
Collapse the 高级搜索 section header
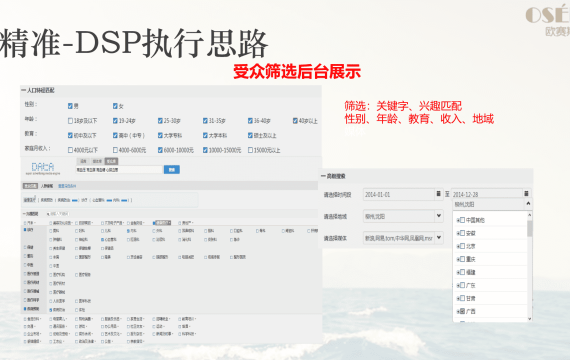tap(333, 176)
